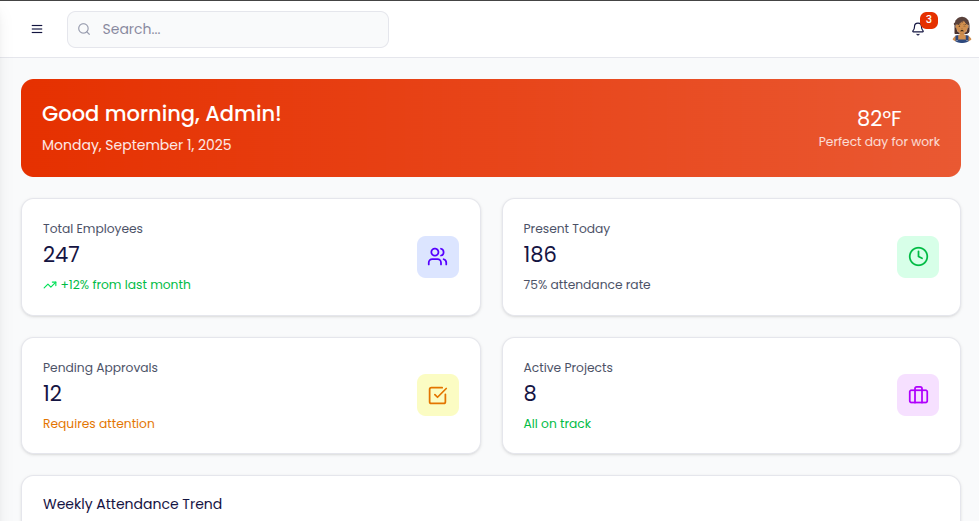The image size is (979, 521).
Task: Open the hamburger menu icon
Action: coord(37,29)
